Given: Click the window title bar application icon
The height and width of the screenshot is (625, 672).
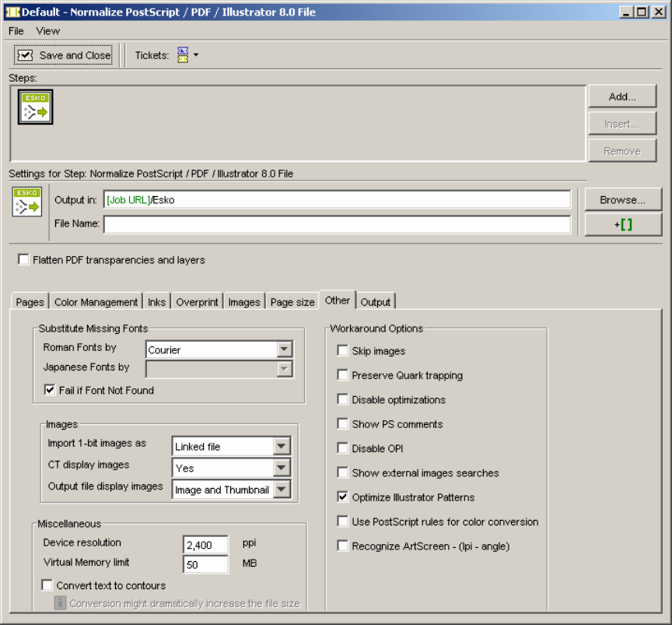Looking at the screenshot, I should coord(12,12).
